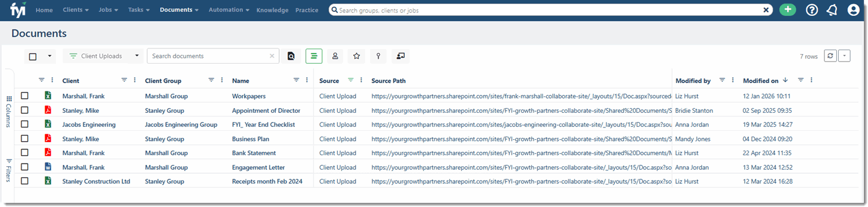The image size is (868, 207).
Task: Open the Receipts month Feb 2024 document
Action: coord(267,181)
